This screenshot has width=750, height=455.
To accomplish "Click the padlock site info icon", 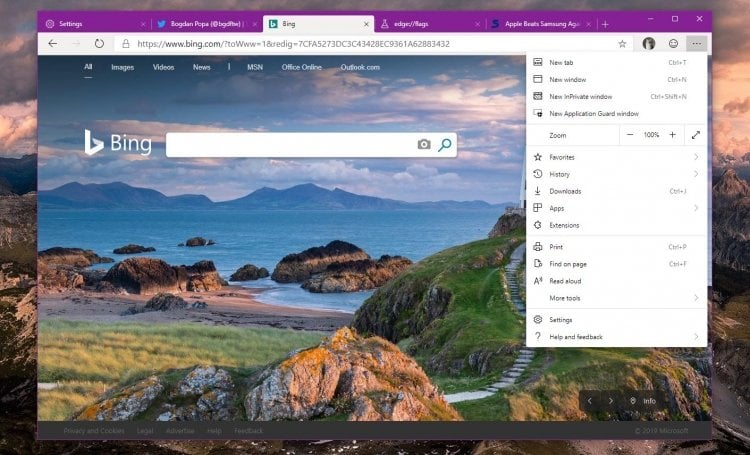I will point(126,44).
